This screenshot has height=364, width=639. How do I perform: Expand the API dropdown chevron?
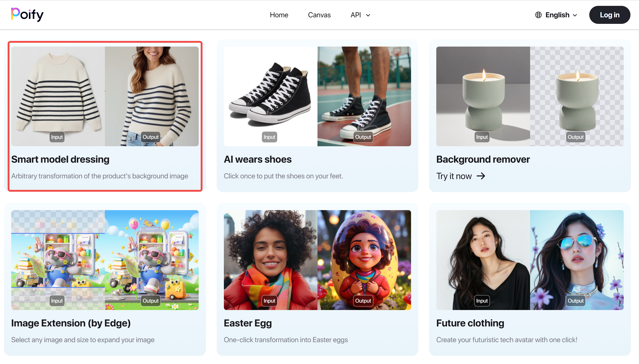click(368, 15)
